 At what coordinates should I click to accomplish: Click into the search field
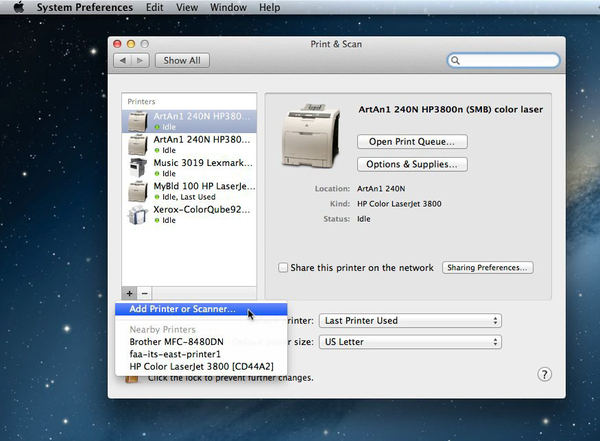pos(503,60)
